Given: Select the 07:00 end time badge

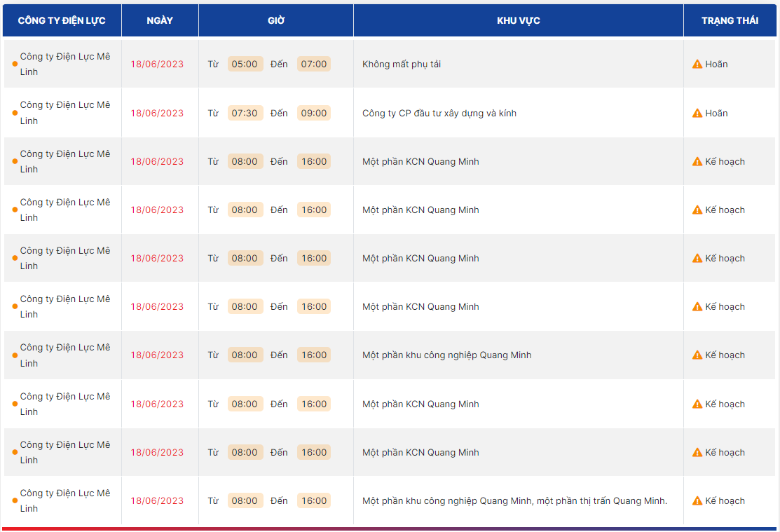Looking at the screenshot, I should pos(314,64).
